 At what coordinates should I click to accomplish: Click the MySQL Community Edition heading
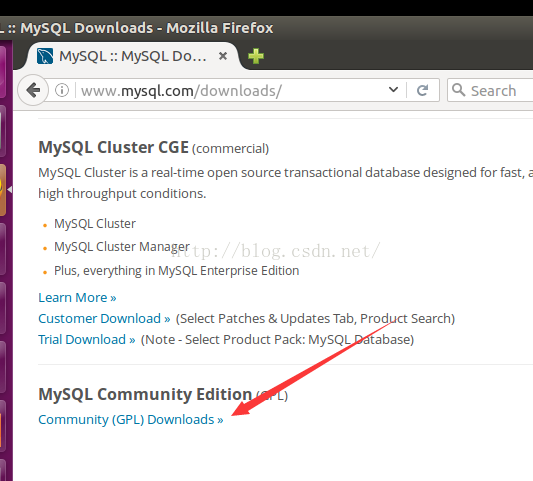pyautogui.click(x=145, y=394)
